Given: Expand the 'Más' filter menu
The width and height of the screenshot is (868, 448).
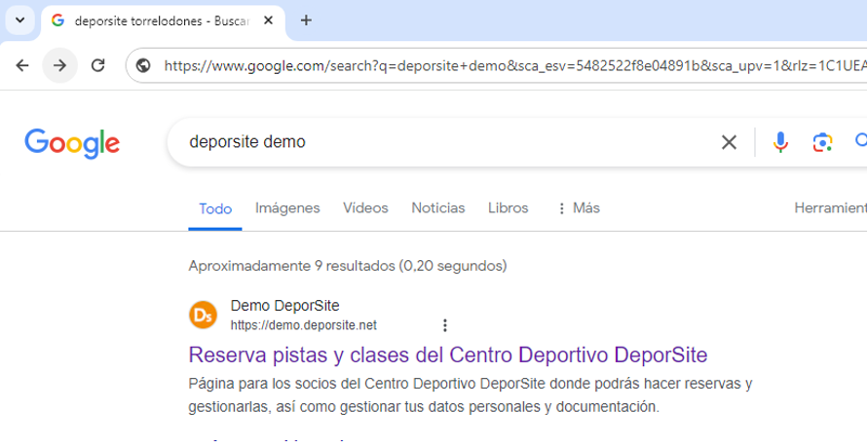Looking at the screenshot, I should pyautogui.click(x=579, y=208).
